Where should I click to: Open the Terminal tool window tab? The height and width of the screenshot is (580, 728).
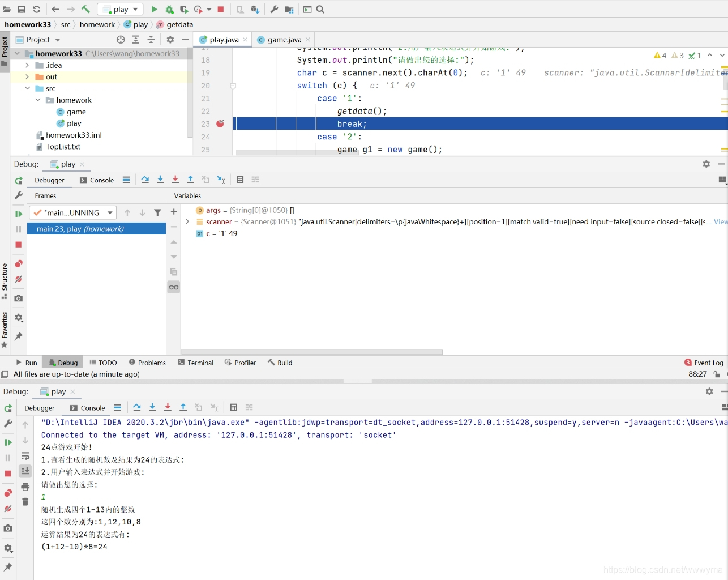click(195, 362)
